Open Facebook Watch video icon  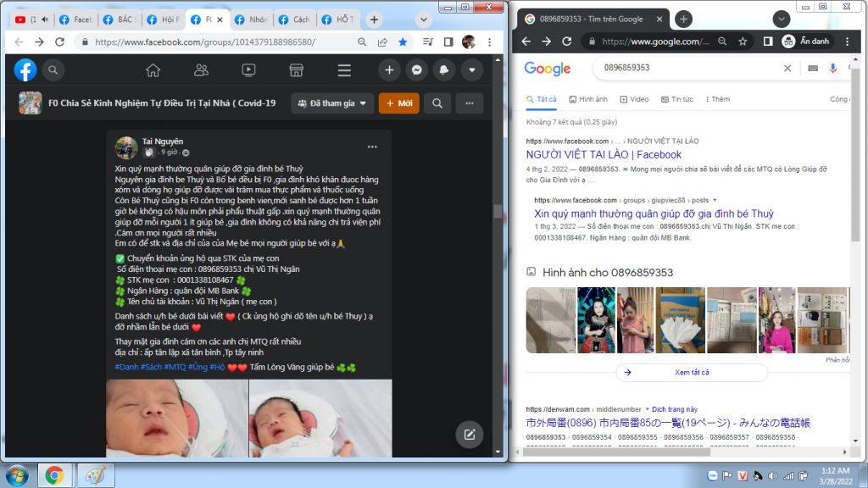[x=248, y=70]
